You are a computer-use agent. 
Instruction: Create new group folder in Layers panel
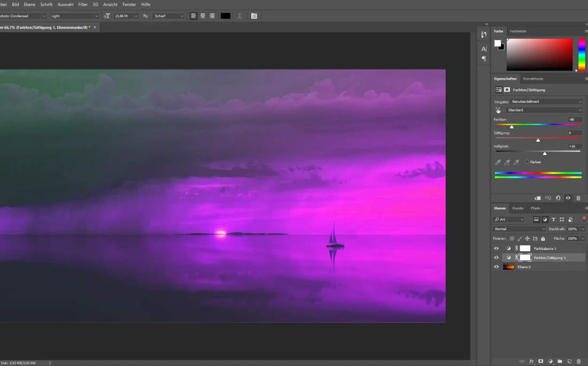tap(560, 362)
